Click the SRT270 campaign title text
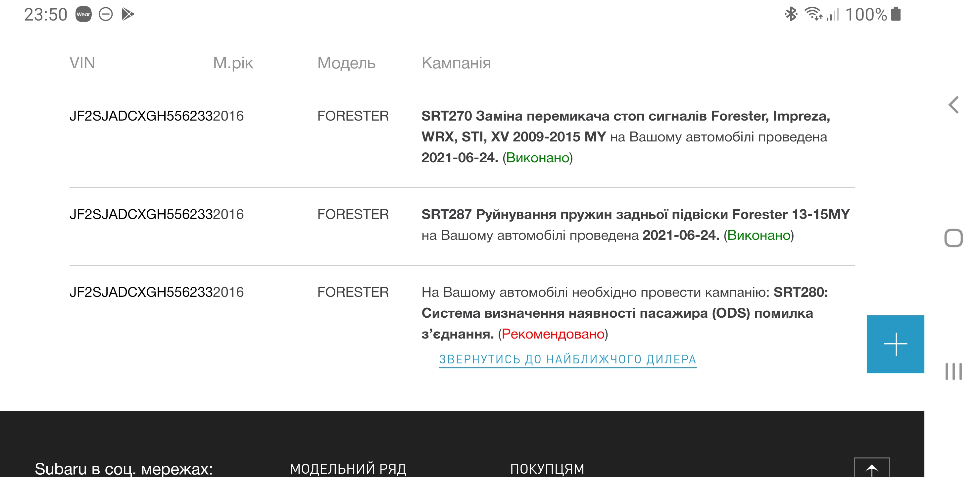 [625, 116]
